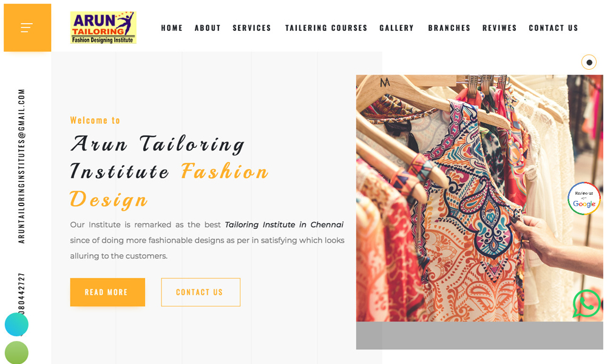This screenshot has height=364, width=607.
Task: Open the About menu item
Action: (x=208, y=28)
